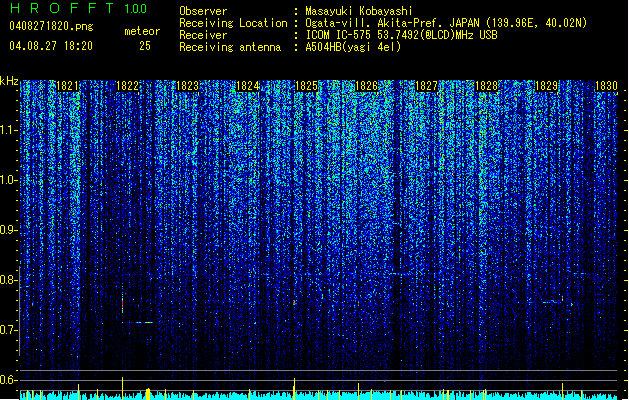
Task: Click the 1829 time marker
Action: 546,86
